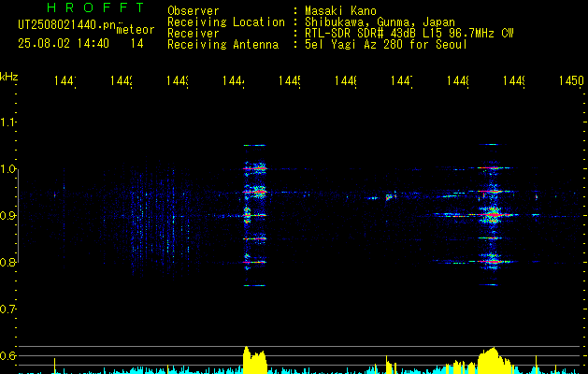This screenshot has width=588, height=374.
Task: Click the 1450 time axis label
Action: pyautogui.click(x=571, y=80)
